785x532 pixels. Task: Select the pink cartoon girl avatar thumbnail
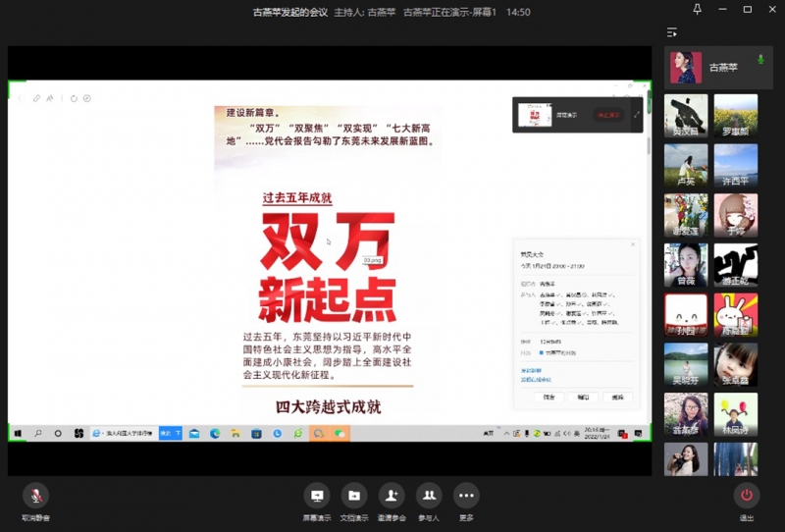735,215
